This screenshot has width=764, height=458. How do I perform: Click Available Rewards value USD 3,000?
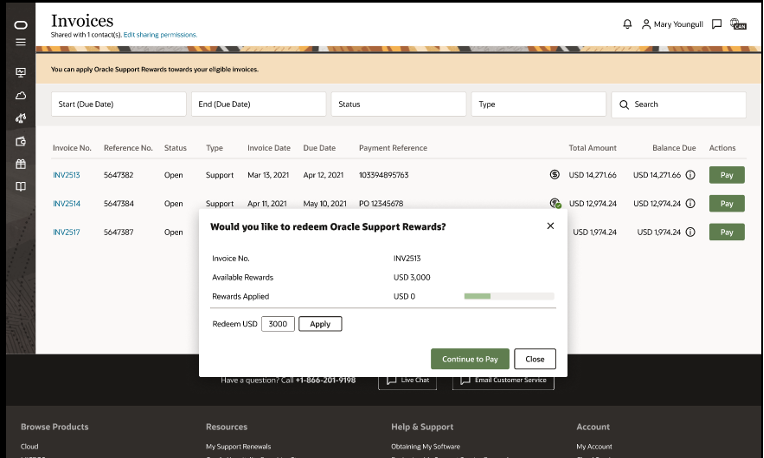tap(412, 277)
